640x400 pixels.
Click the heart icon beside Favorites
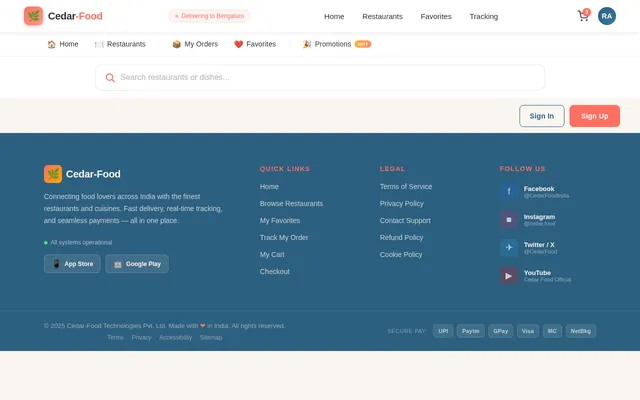[x=238, y=44]
